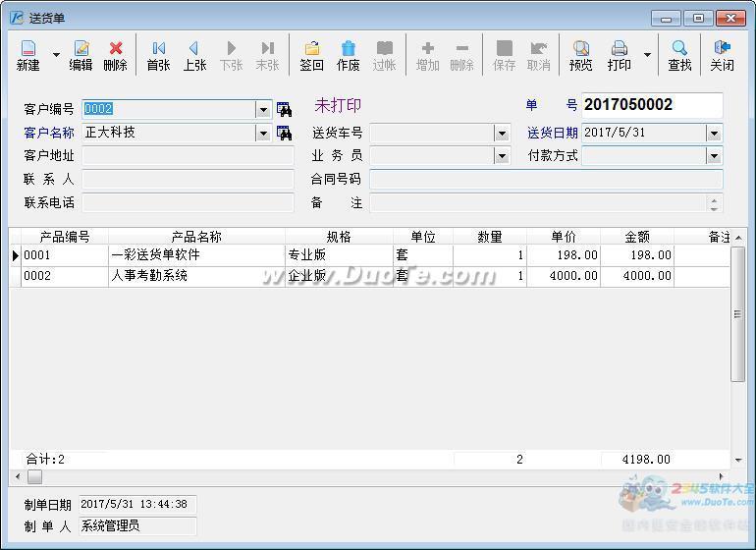This screenshot has height=550, width=756.
Task: Click the horizontal scrollbar thumb below table
Action: [x=34, y=476]
